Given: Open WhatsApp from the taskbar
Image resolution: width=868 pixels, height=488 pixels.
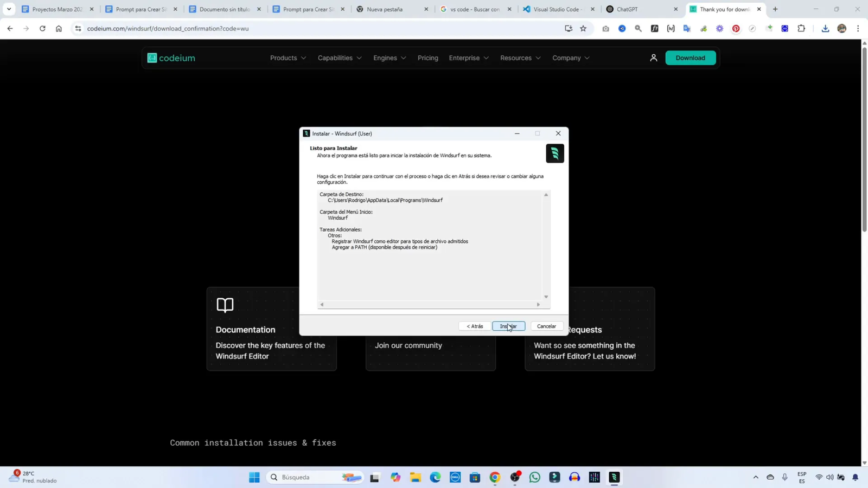Looking at the screenshot, I should coord(534,477).
